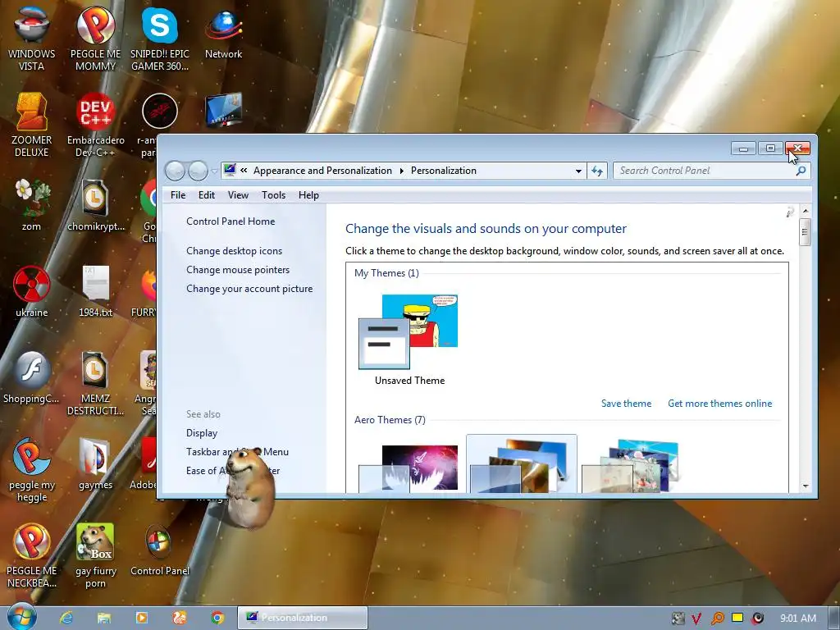Click the Windows Start orb
Viewport: 840px width, 630px height.
(22, 617)
